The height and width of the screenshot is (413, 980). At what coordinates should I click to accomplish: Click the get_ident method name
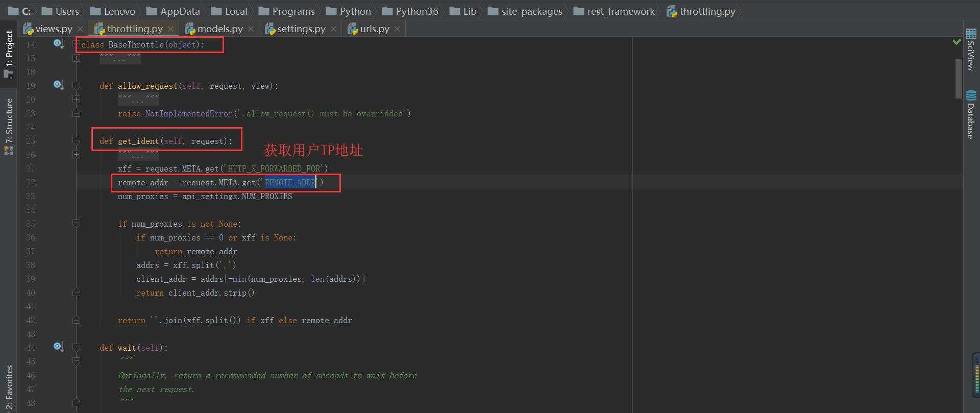(138, 141)
